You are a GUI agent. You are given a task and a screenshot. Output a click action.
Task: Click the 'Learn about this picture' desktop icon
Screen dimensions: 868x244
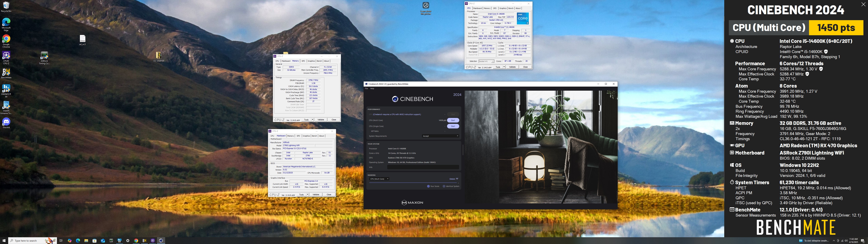tap(426, 8)
